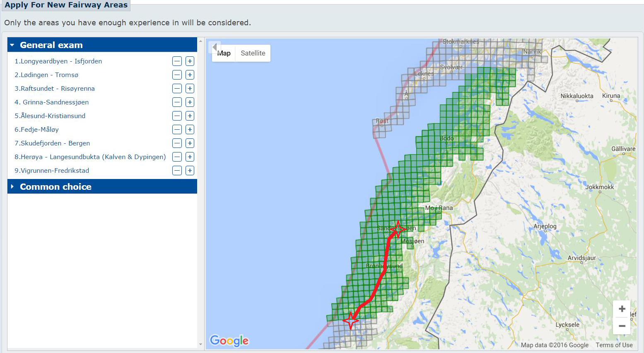
Task: Switch to Satellite map view
Action: (253, 53)
